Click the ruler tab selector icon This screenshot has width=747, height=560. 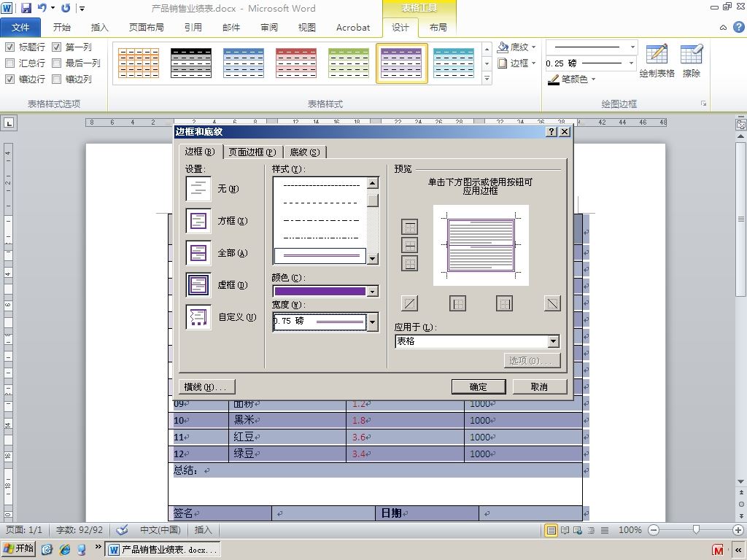pyautogui.click(x=9, y=122)
